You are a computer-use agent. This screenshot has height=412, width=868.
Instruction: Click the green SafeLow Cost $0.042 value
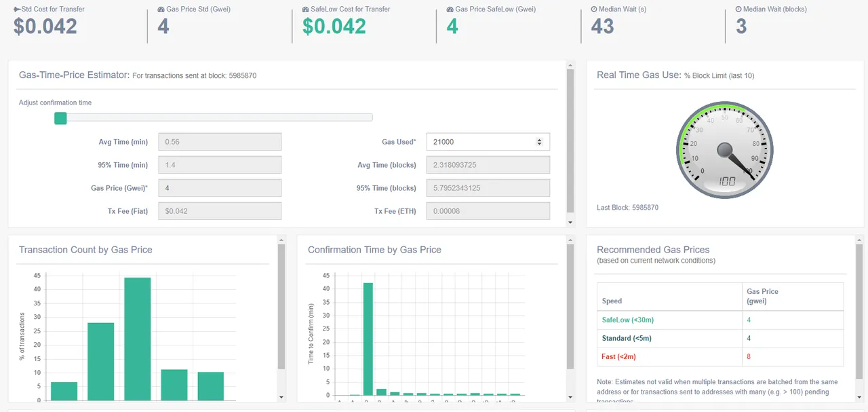(334, 26)
